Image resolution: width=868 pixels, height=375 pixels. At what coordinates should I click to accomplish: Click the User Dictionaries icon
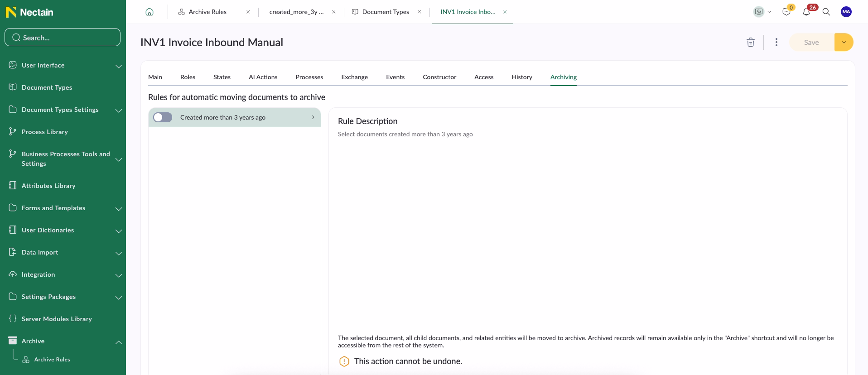13,230
